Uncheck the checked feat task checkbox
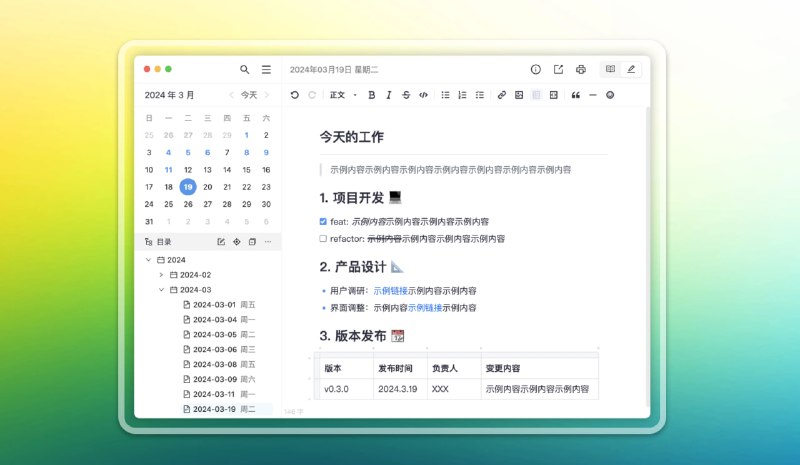Screen dimensions: 800x465 (323, 221)
